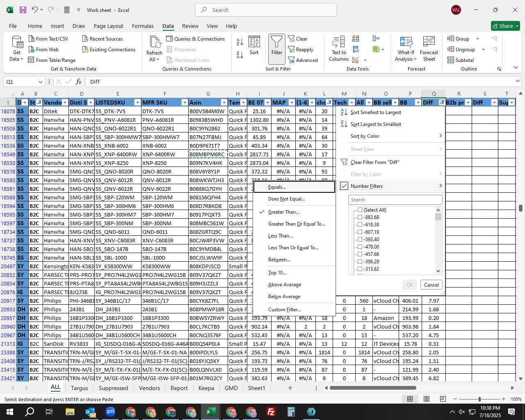Open the Get Data button
Viewport: 525px width, 420px height.
(17, 48)
